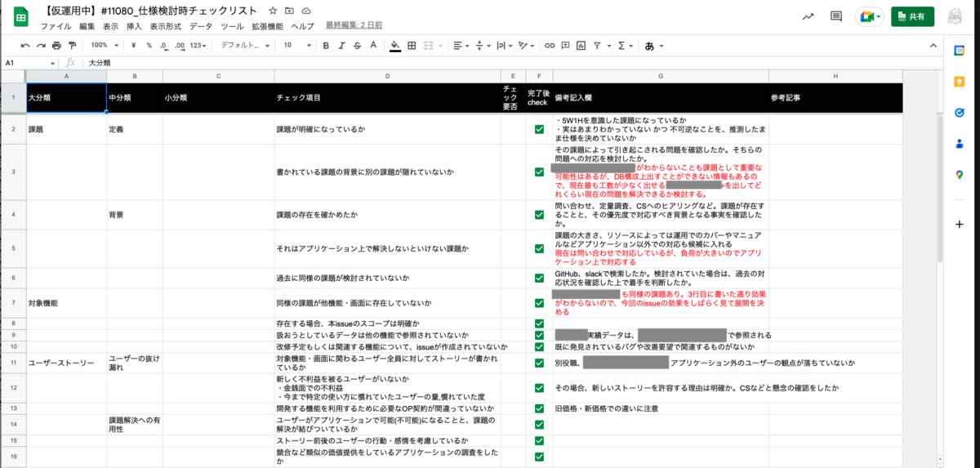Screen dimensions: 980x468
Task: Click the redo arrow icon
Action: click(x=41, y=46)
